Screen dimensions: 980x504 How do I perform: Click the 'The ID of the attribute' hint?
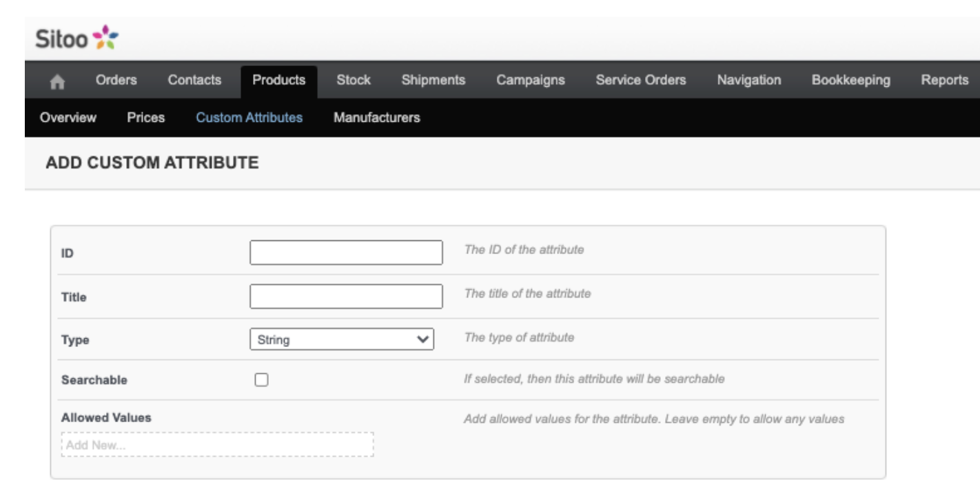524,250
